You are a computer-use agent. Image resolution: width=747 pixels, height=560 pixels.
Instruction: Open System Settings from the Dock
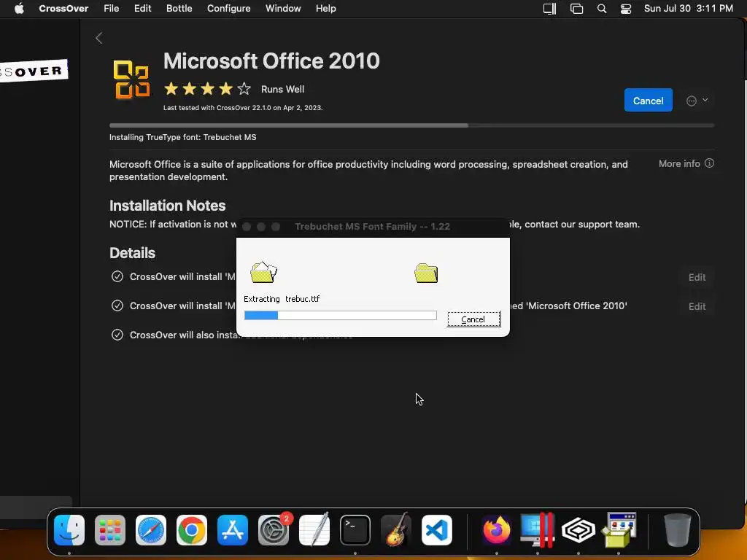click(x=274, y=529)
